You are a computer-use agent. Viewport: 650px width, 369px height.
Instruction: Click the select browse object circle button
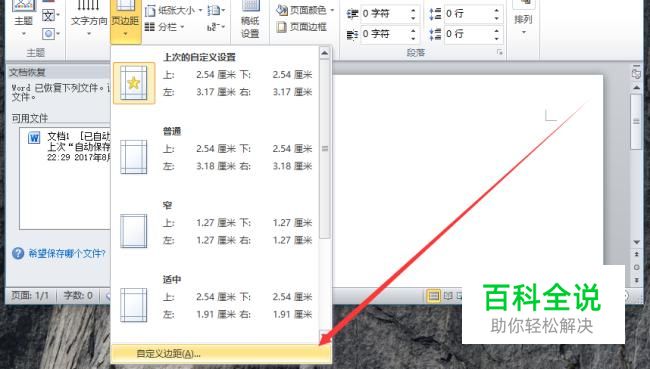coord(636,267)
